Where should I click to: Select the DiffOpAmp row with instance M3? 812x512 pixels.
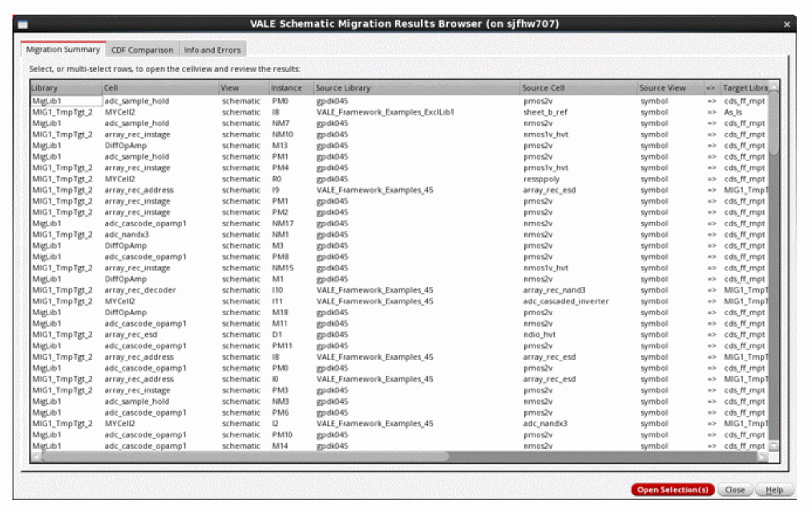pos(399,245)
